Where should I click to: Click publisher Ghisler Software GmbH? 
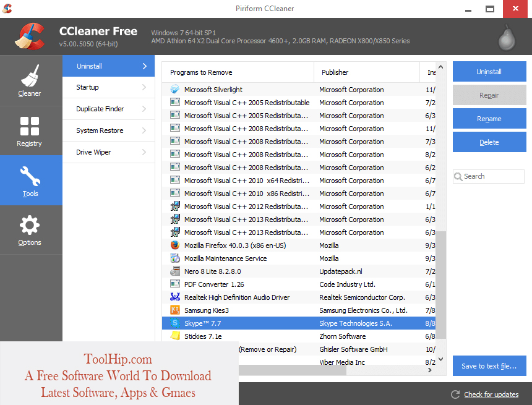[353, 349]
